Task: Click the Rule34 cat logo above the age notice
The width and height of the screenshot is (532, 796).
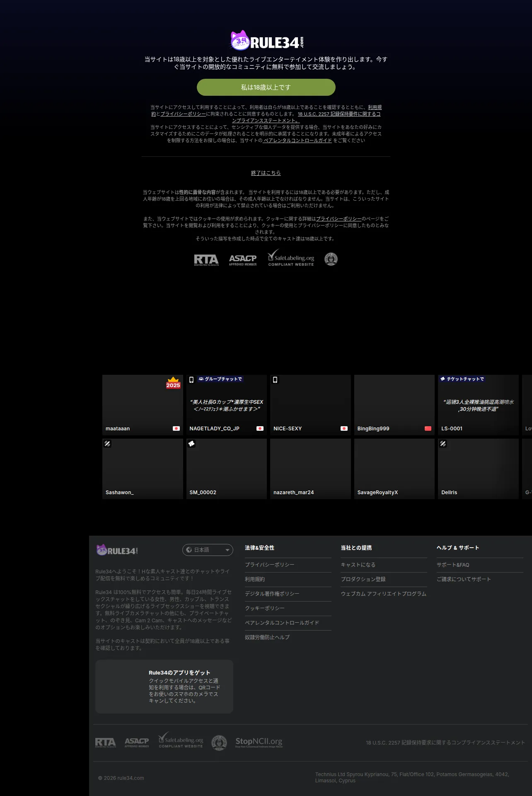Action: tap(267, 41)
